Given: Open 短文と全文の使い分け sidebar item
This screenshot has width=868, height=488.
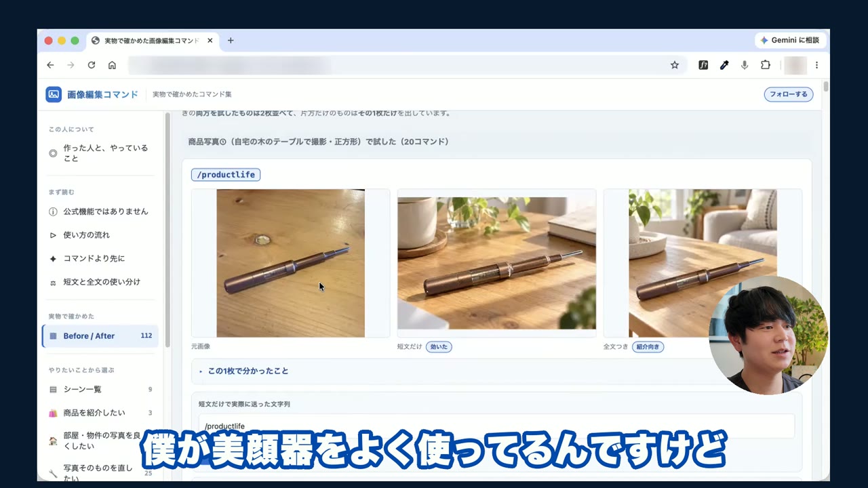Looking at the screenshot, I should click(x=100, y=282).
